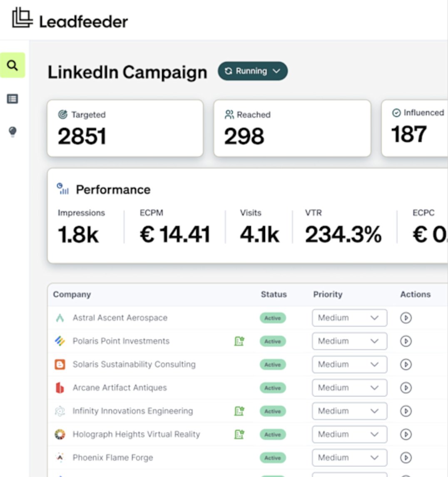Click the Targeted card target icon

[x=63, y=114]
